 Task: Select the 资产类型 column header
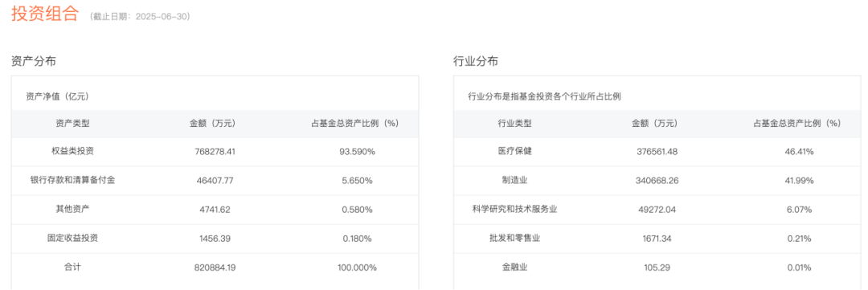(72, 124)
